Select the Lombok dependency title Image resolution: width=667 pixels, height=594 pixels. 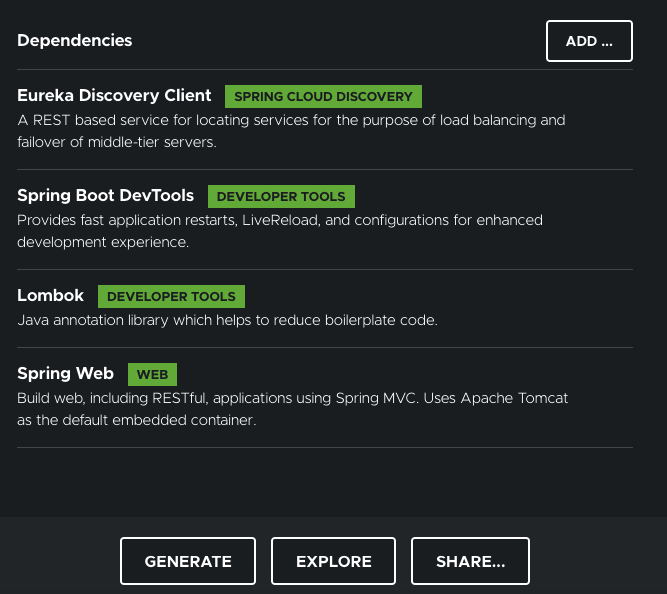tap(50, 295)
